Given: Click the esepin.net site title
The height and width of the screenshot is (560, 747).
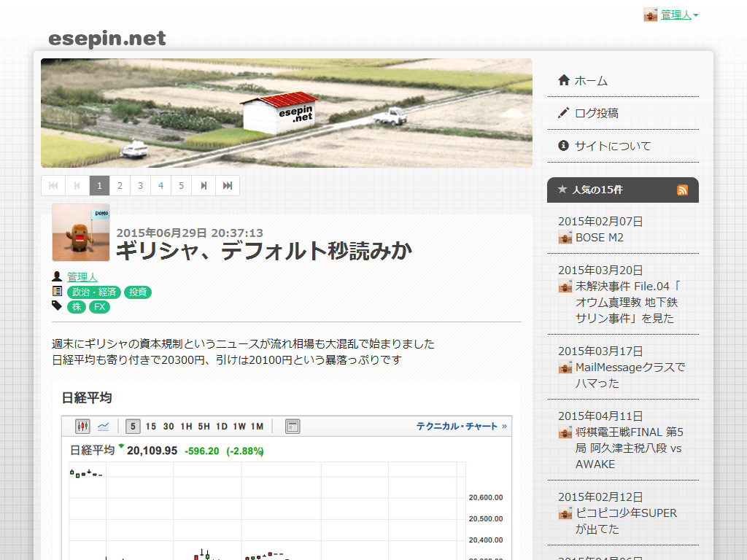Looking at the screenshot, I should tap(107, 38).
